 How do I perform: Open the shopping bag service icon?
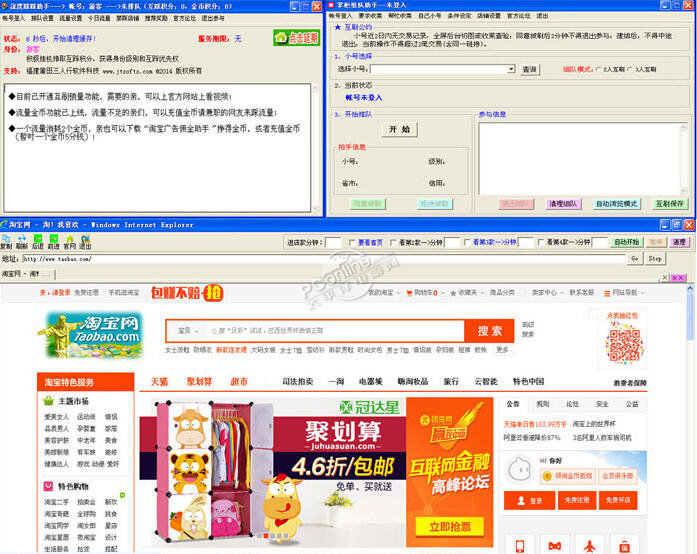pyautogui.click(x=625, y=546)
